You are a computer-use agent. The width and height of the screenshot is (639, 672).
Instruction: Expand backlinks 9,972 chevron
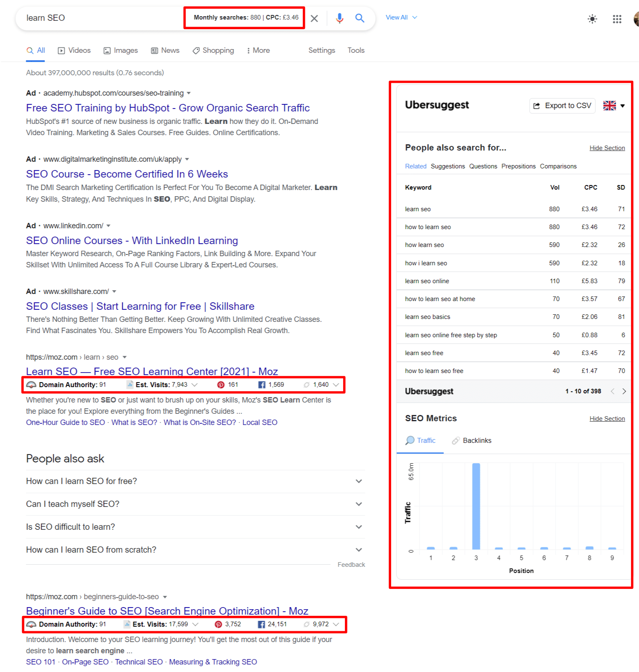pyautogui.click(x=336, y=625)
